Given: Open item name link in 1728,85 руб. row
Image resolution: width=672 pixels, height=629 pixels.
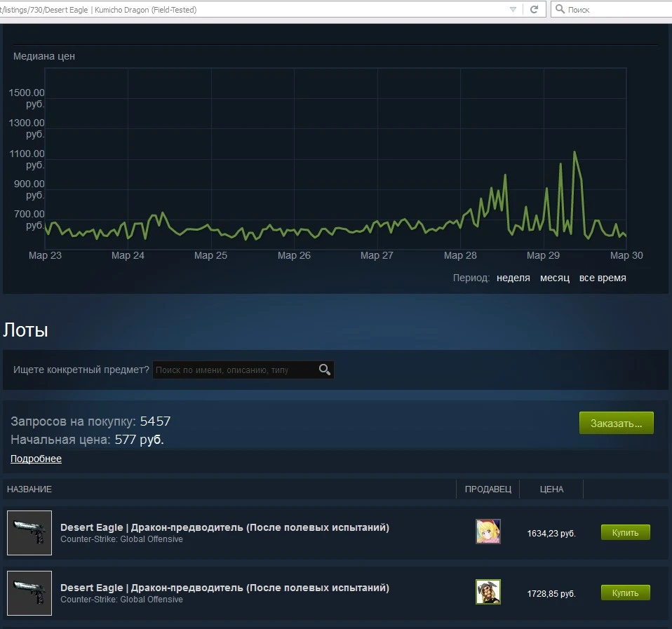Looking at the screenshot, I should 224,588.
